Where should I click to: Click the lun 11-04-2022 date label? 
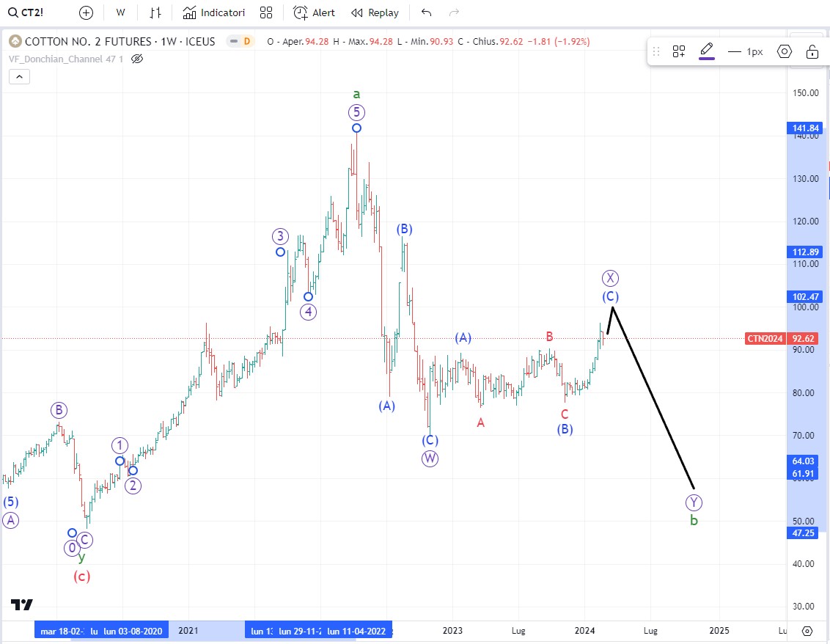pyautogui.click(x=357, y=631)
